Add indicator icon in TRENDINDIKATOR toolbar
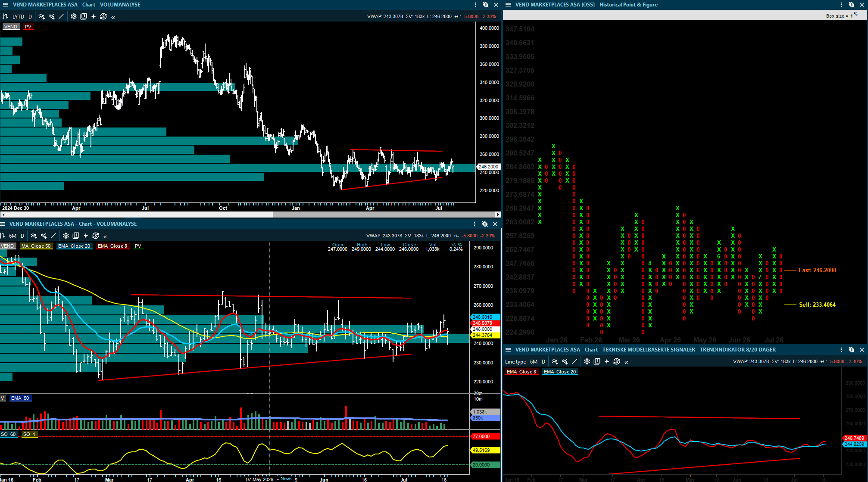The image size is (868, 482). click(x=555, y=361)
